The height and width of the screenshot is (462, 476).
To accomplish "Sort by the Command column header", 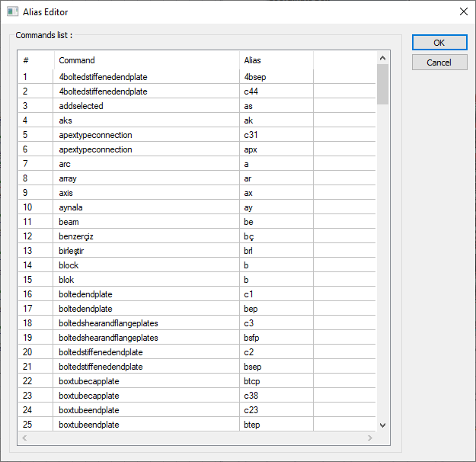I will pos(146,60).
